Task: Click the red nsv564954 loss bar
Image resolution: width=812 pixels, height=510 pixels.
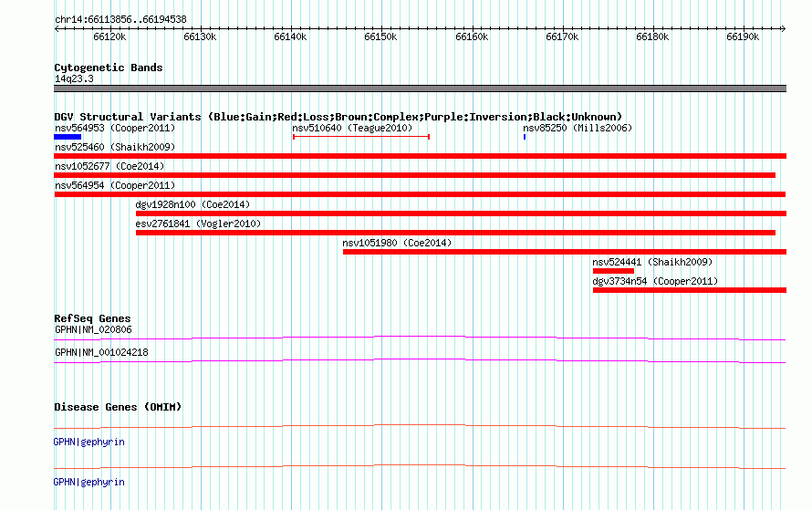Action: tap(420, 194)
